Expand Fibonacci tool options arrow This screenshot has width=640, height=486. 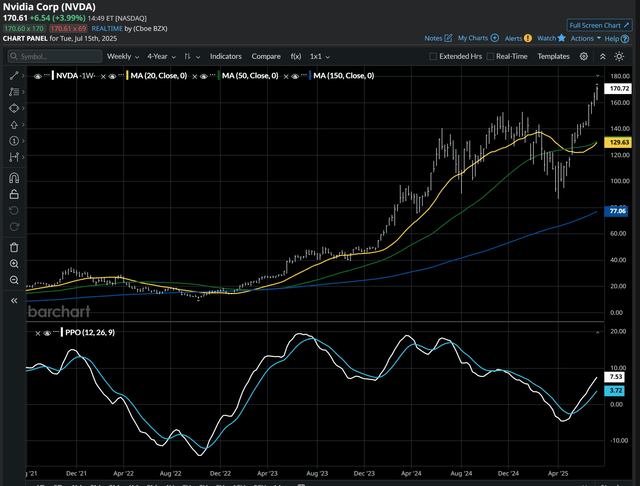coord(23,92)
